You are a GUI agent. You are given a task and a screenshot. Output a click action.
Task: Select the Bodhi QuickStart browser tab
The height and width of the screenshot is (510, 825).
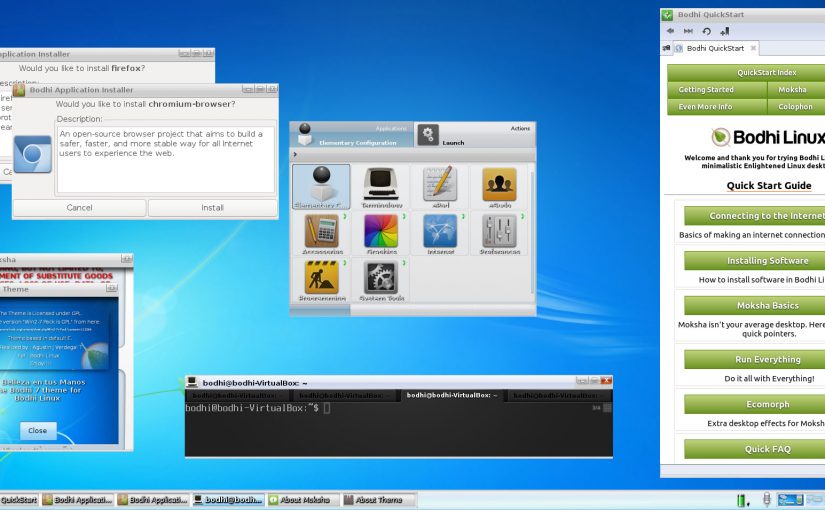coord(715,48)
